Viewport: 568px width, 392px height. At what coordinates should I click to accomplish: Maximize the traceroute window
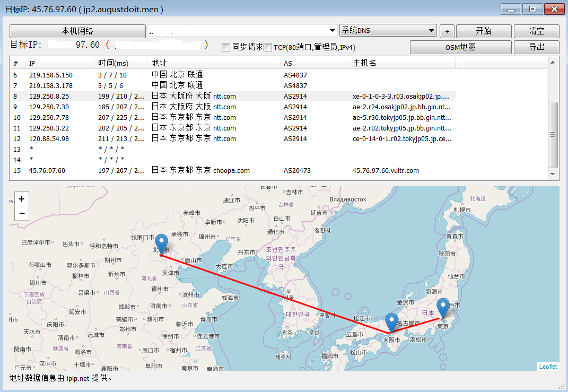click(532, 10)
